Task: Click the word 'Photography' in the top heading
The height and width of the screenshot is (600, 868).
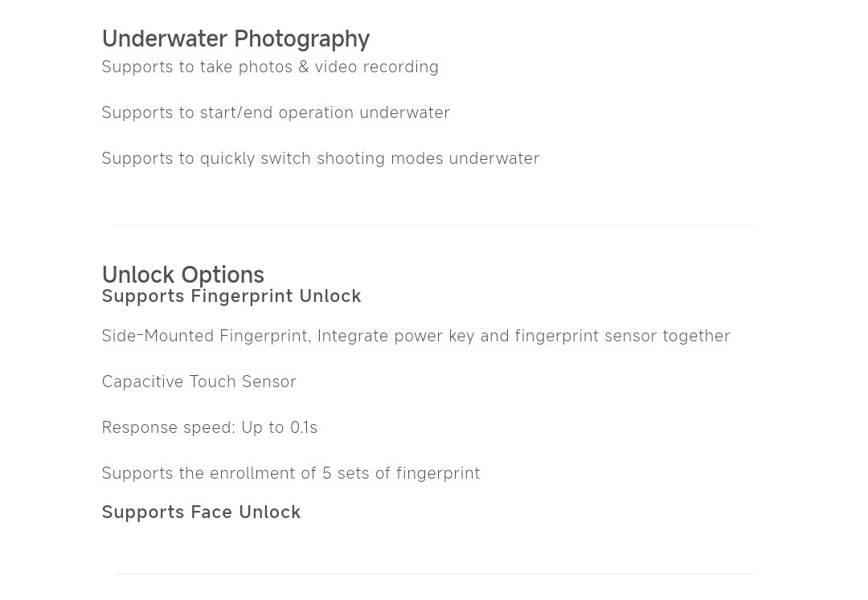Action: click(301, 39)
